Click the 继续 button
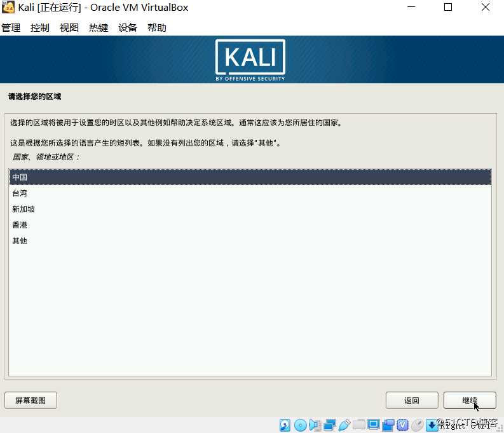The height and width of the screenshot is (433, 504). (470, 400)
